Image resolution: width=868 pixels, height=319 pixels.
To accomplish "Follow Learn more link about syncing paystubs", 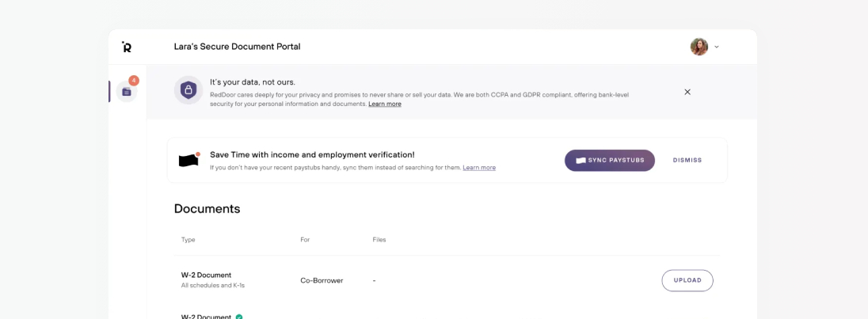I will [x=479, y=168].
